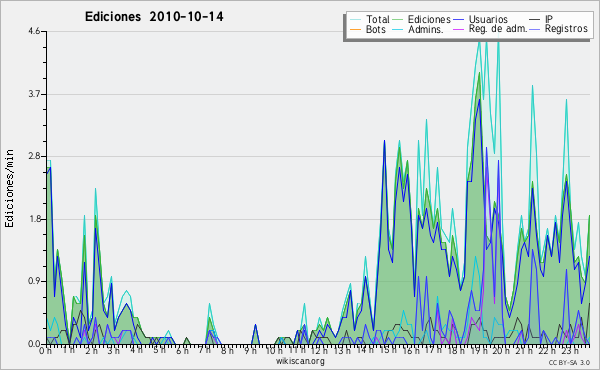Select the 'Usuarios' legend label
Image resolution: width=600 pixels, height=370 pixels.
pos(488,19)
